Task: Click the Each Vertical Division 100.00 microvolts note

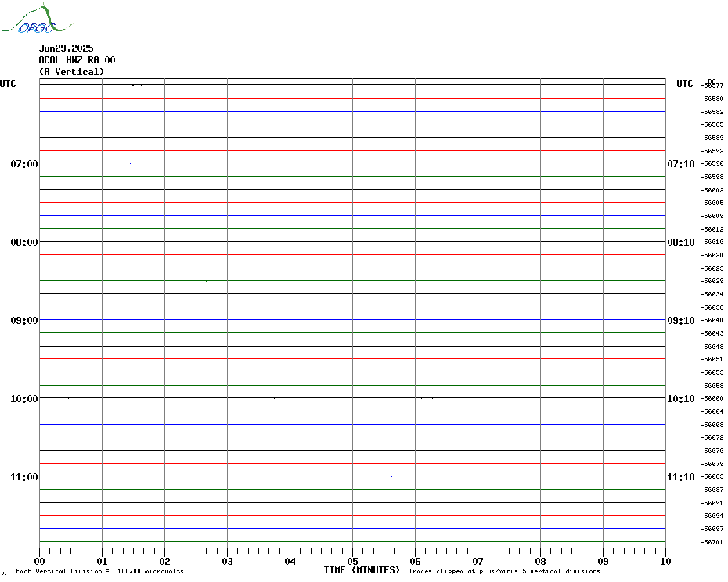Action: click(100, 571)
